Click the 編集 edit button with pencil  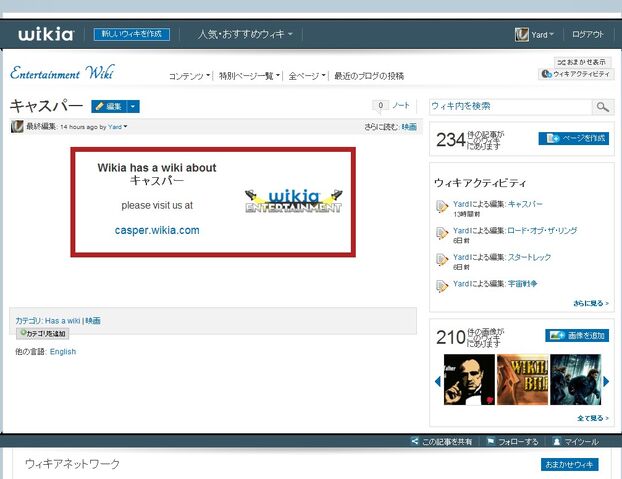coord(109,106)
